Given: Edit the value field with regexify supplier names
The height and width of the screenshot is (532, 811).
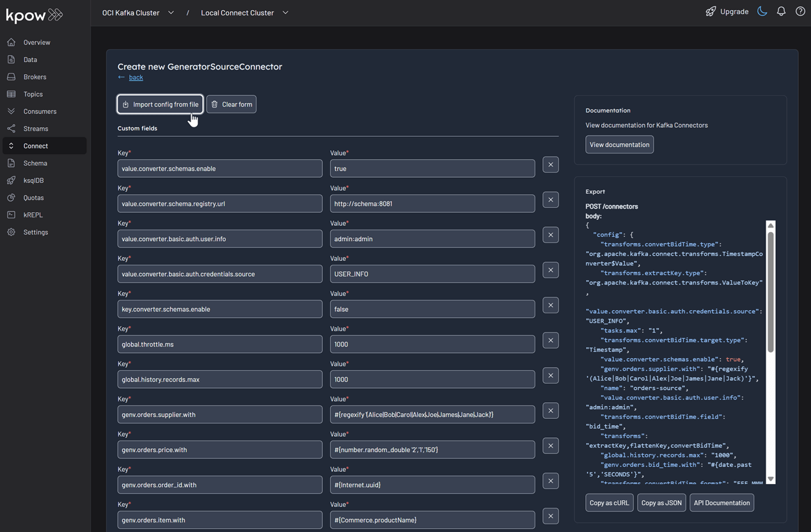Looking at the screenshot, I should [432, 414].
